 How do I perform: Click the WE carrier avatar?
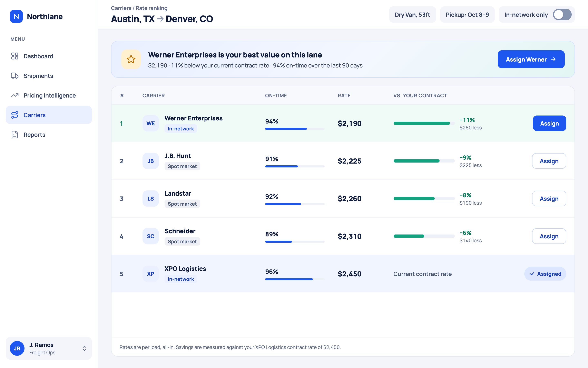[x=150, y=123]
